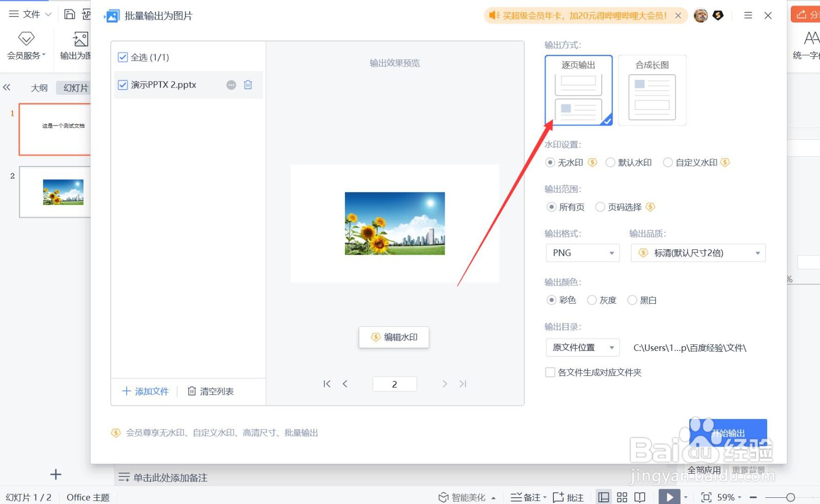Choose 黑白 output color
The width and height of the screenshot is (820, 504).
pos(632,300)
